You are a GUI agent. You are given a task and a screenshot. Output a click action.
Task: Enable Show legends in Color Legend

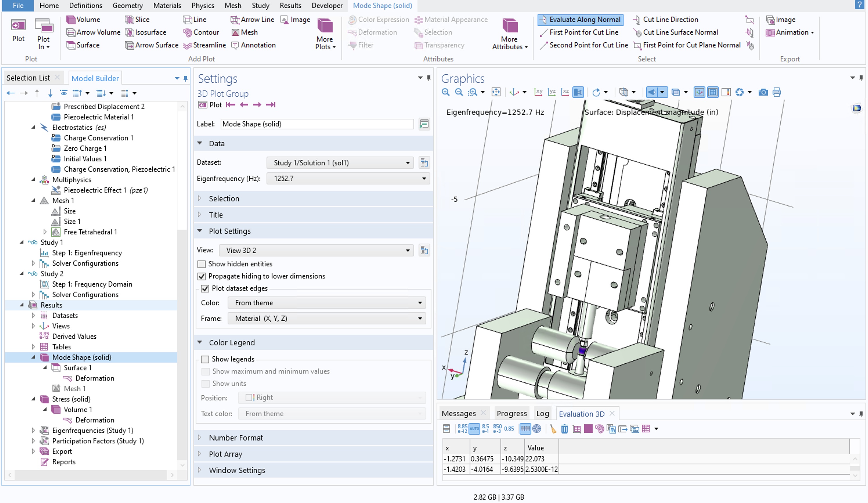tap(205, 359)
